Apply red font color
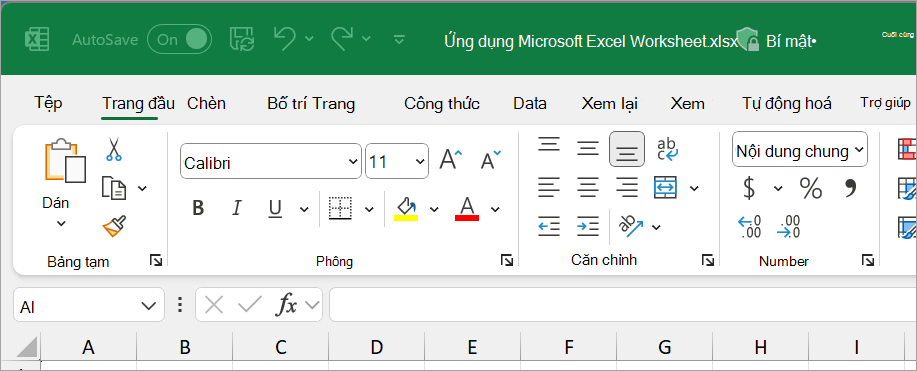 tap(467, 208)
